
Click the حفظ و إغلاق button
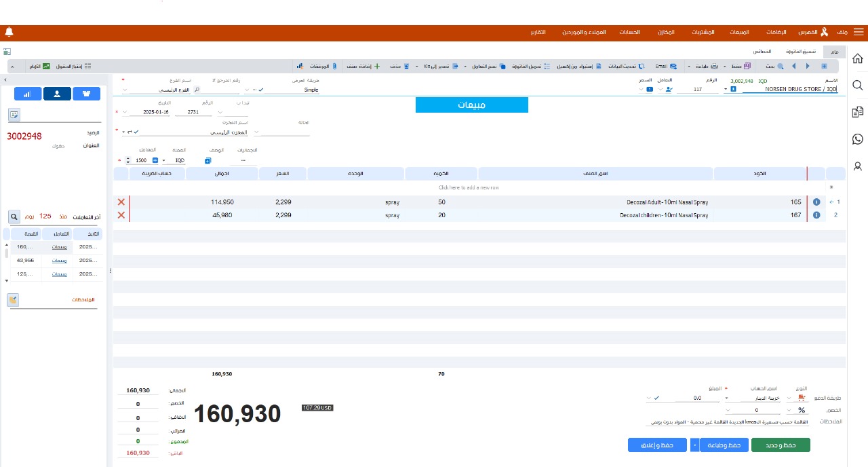tap(657, 445)
